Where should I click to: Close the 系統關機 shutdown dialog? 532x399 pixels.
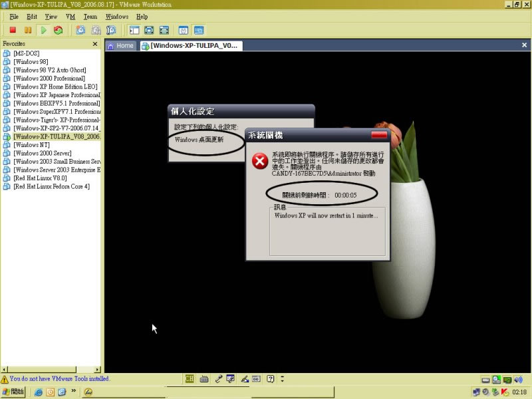379,135
